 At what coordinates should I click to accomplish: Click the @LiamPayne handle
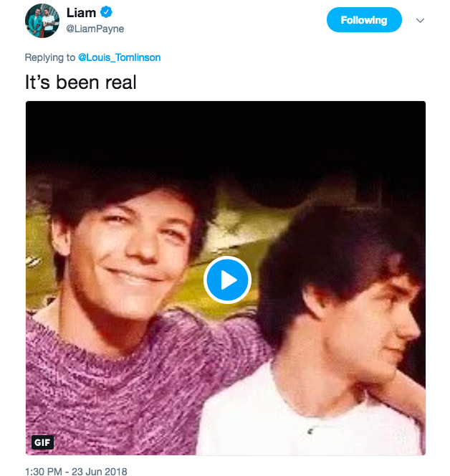click(x=100, y=29)
